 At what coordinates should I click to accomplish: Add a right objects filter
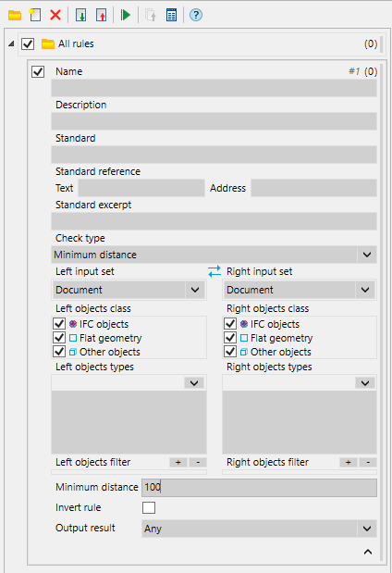[349, 462]
